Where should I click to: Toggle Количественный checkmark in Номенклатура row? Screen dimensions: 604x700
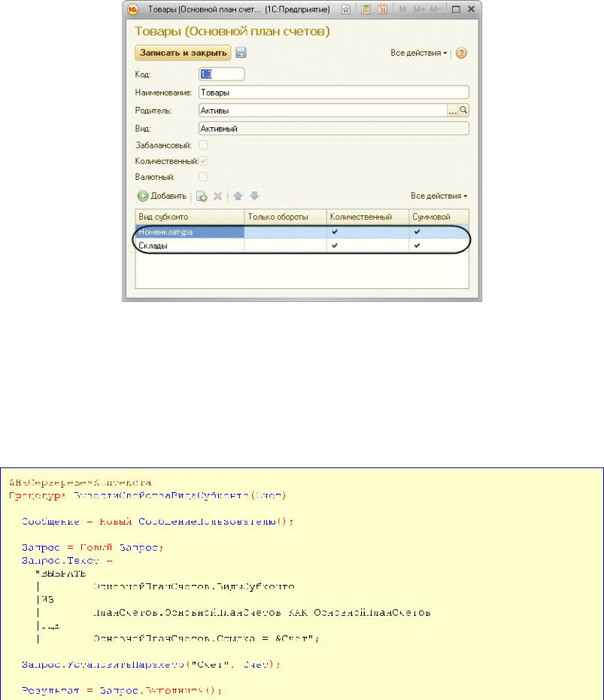pos(335,232)
